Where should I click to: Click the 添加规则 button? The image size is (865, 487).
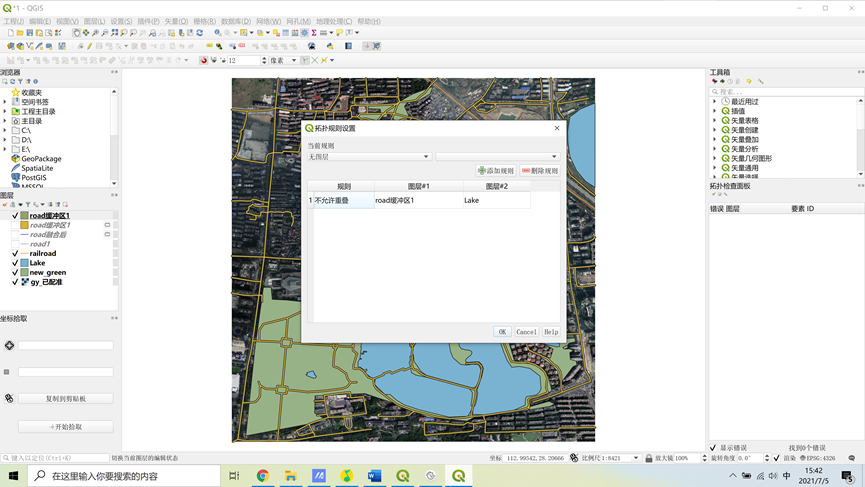tap(496, 171)
